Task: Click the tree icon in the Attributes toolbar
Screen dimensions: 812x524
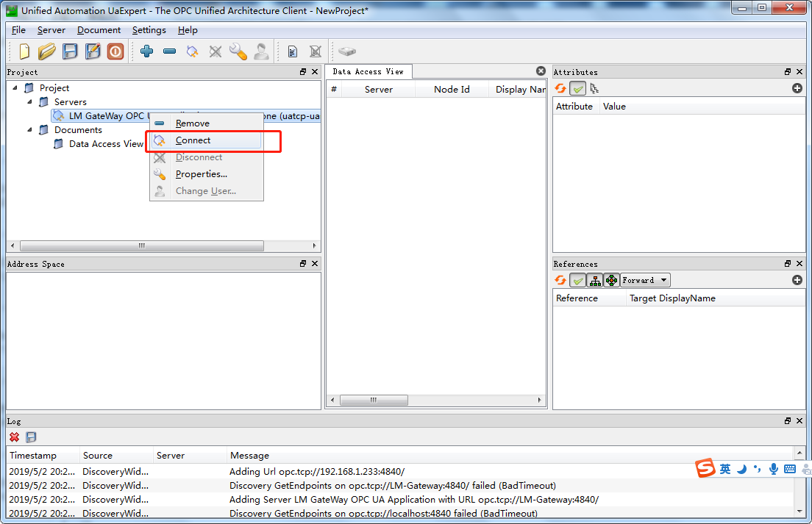Action: [x=594, y=88]
